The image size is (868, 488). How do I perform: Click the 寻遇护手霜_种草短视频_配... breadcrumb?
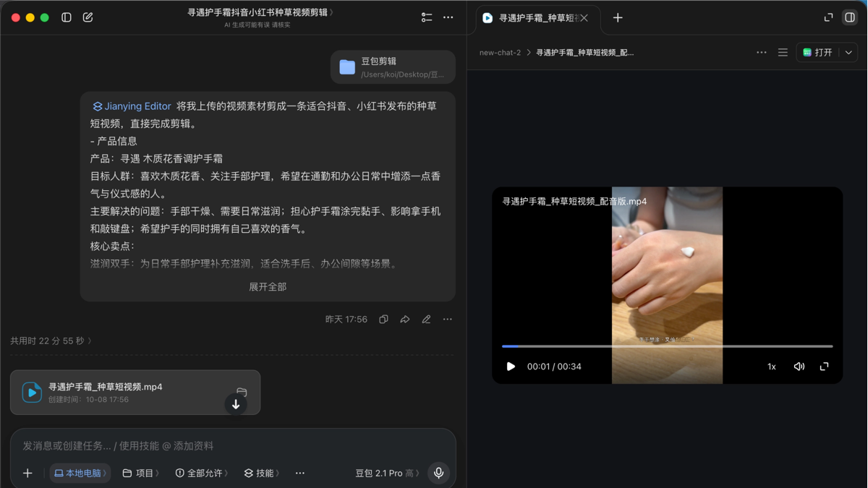584,53
